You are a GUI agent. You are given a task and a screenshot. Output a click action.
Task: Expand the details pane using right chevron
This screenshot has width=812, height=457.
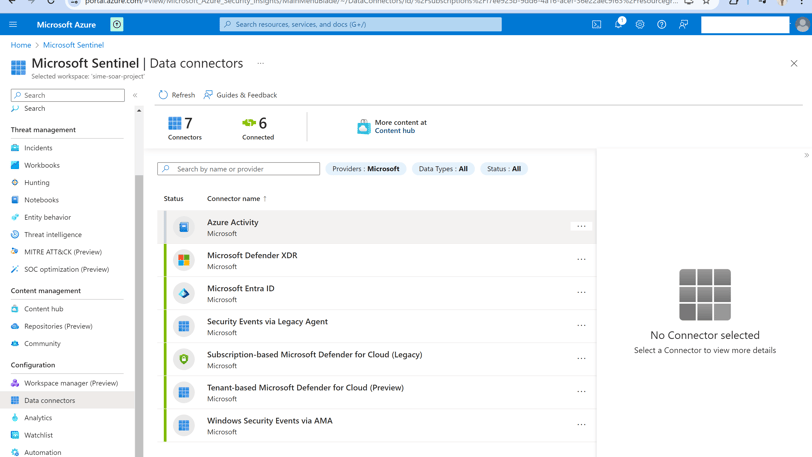(806, 155)
